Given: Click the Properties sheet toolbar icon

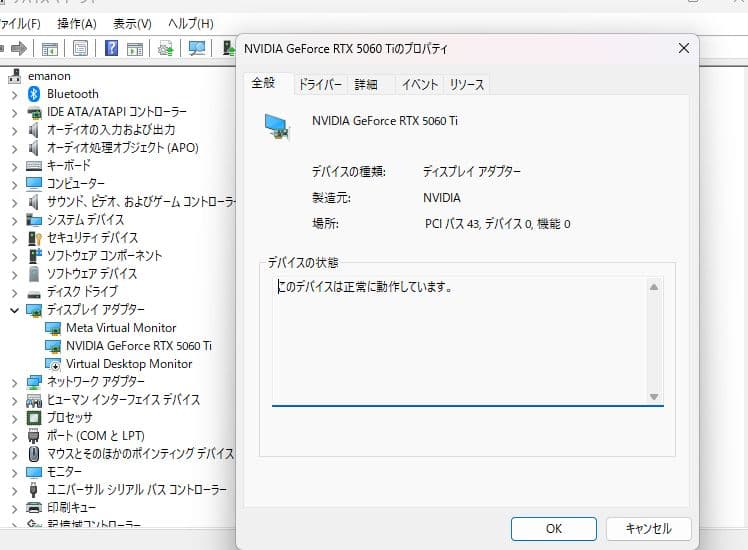Looking at the screenshot, I should click(x=81, y=48).
